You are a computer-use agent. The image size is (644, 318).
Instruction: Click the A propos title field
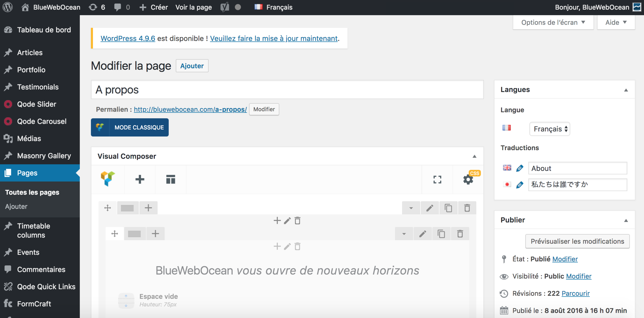pos(287,90)
